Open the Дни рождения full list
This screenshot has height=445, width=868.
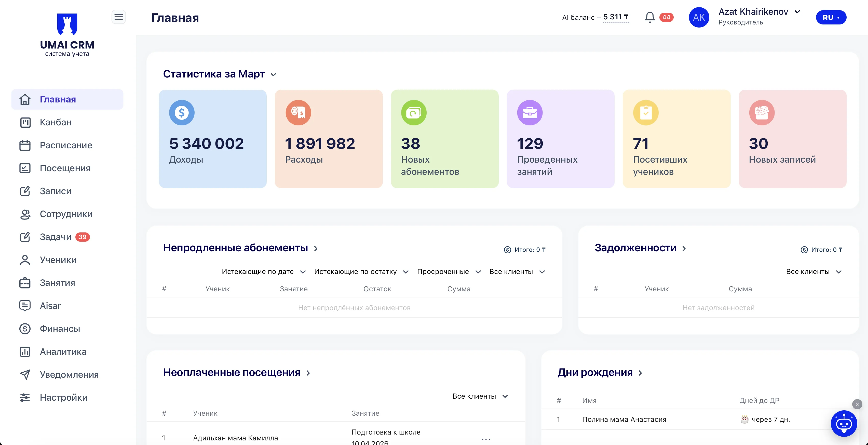pos(640,373)
